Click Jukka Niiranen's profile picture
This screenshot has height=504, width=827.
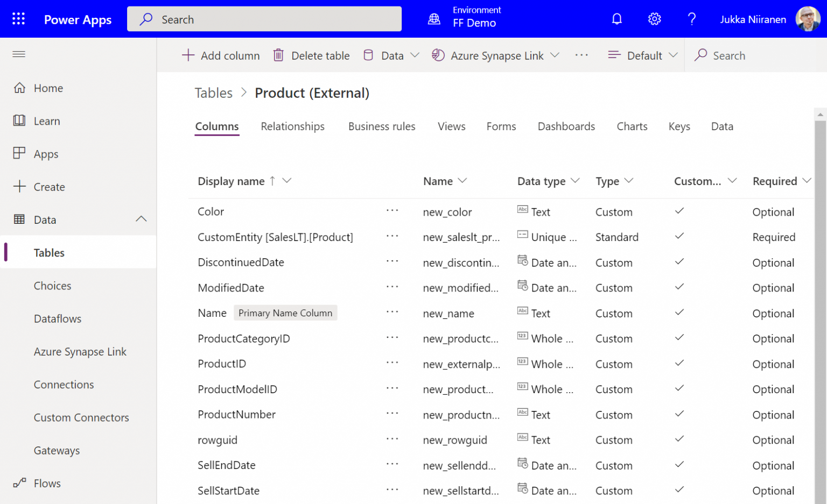click(x=808, y=19)
